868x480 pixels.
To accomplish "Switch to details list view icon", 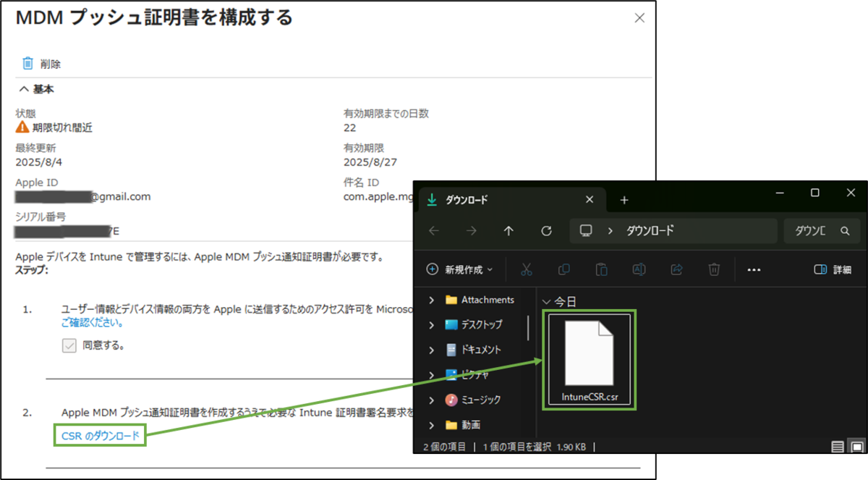I will click(x=836, y=447).
